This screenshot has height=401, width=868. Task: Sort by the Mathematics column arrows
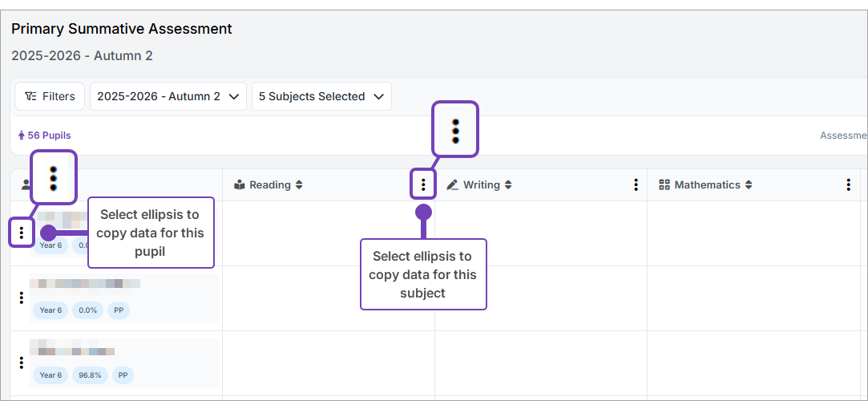tap(749, 185)
